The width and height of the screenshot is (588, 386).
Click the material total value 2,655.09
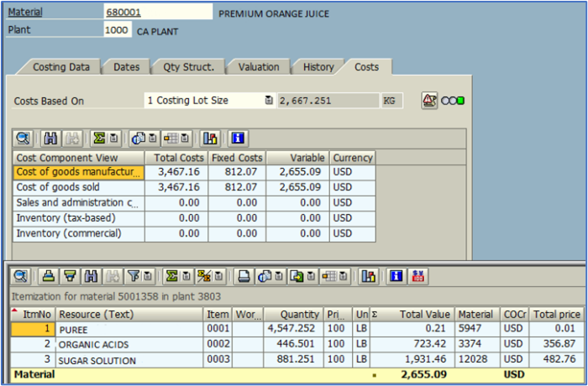coord(423,374)
